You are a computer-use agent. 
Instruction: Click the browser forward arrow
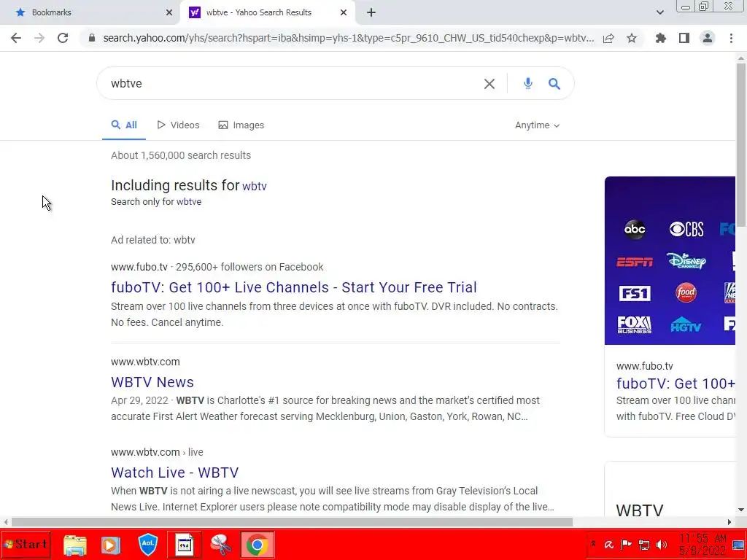[x=39, y=38]
